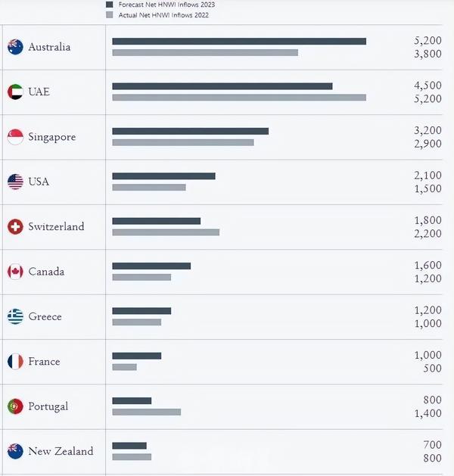Click the UAE flag icon

click(x=15, y=92)
